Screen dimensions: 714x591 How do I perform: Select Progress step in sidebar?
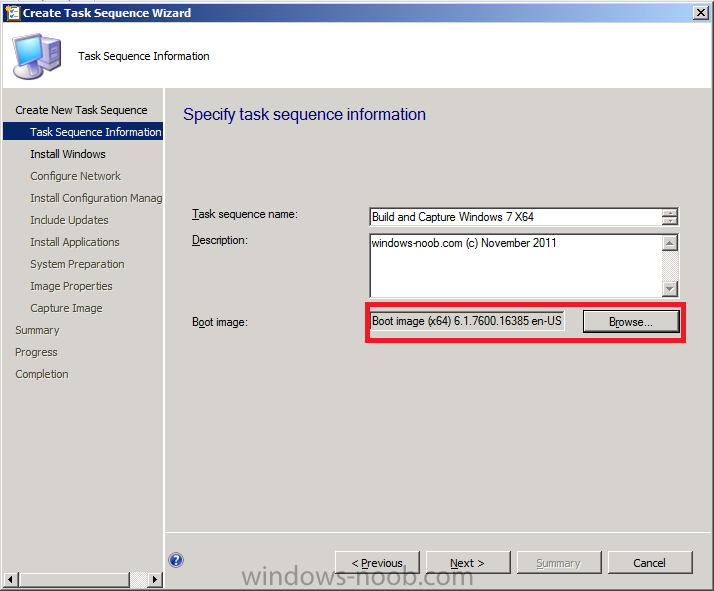point(36,352)
